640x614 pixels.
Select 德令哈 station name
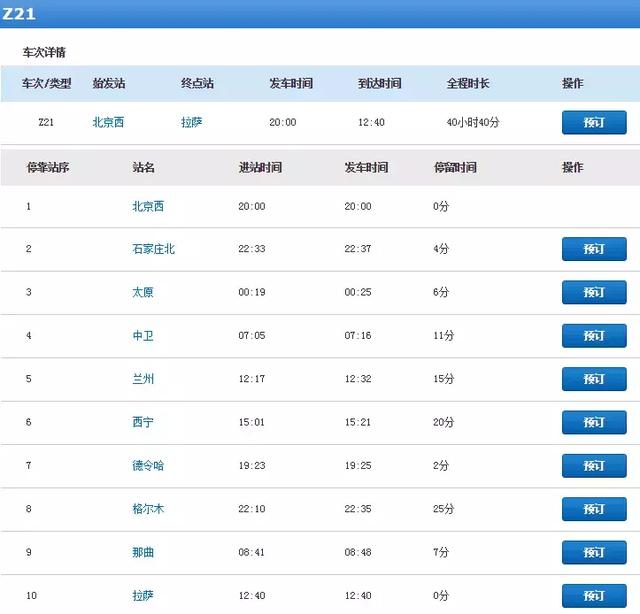[x=148, y=466]
